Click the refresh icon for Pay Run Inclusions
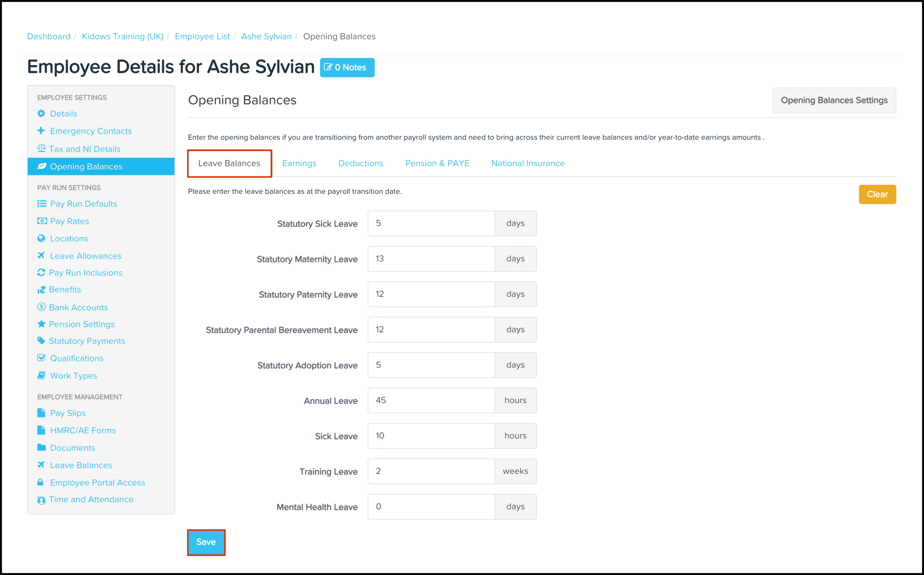 coord(41,272)
